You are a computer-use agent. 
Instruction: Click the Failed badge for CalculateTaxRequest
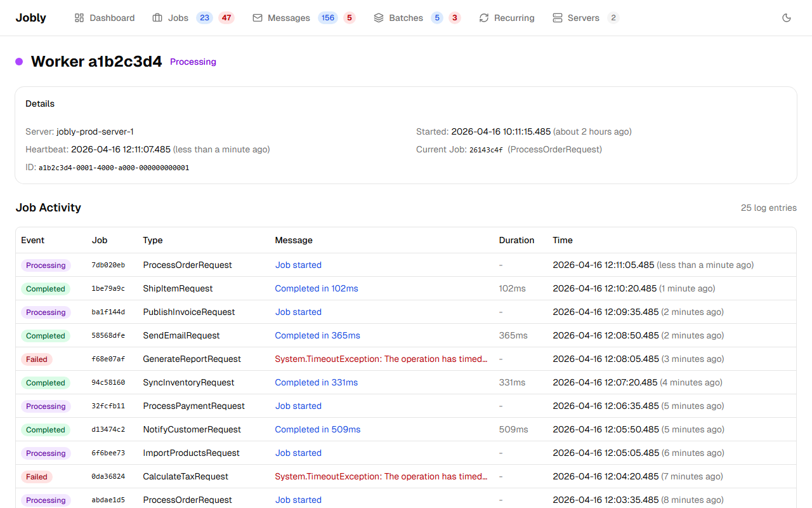(37, 476)
